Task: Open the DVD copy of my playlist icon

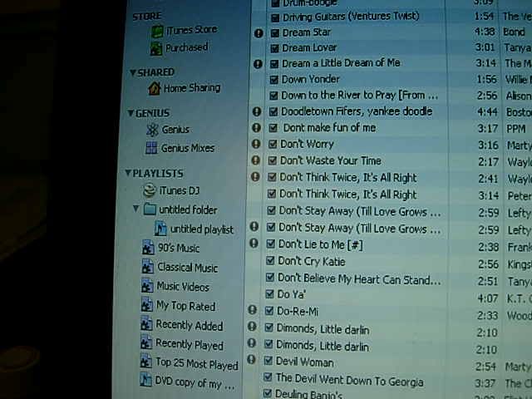Action: [x=146, y=380]
